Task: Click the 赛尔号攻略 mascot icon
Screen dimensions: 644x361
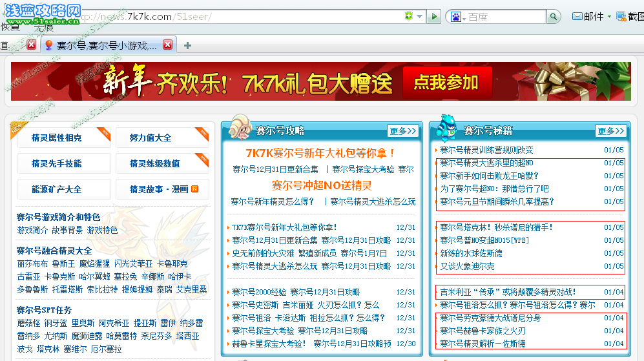Action: 240,127
